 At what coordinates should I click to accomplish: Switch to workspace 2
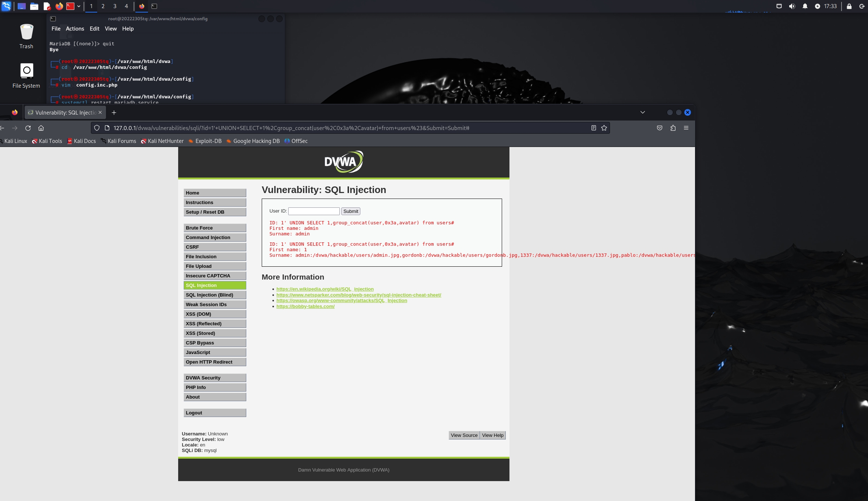103,6
